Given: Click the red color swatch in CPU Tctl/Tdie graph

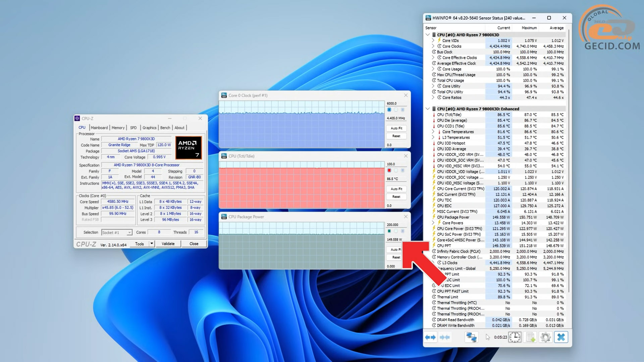Looking at the screenshot, I should [389, 170].
